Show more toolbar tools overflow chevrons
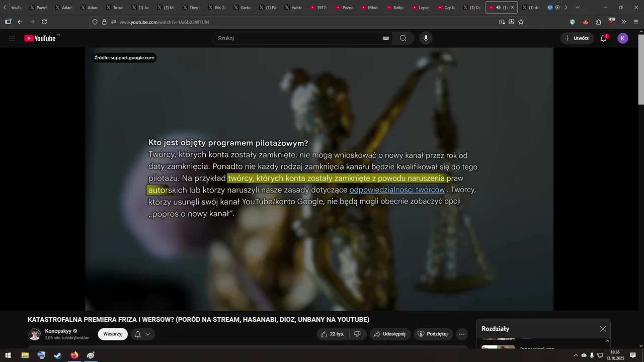Viewport: 644px width, 362px height. (x=624, y=22)
